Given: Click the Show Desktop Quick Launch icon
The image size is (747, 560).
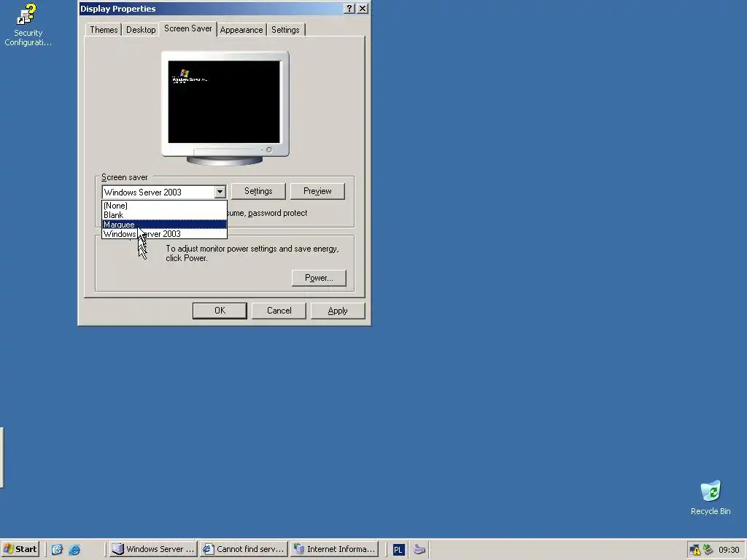Looking at the screenshot, I should pyautogui.click(x=57, y=549).
